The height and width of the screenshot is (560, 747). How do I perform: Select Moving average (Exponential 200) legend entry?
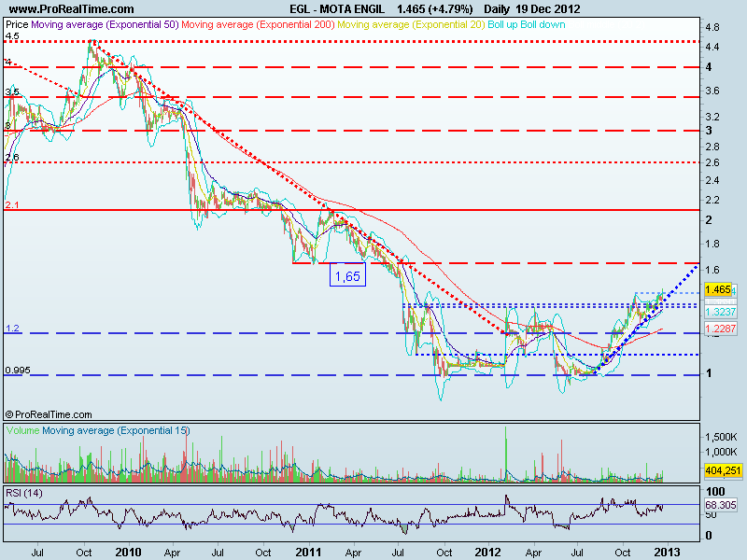tap(258, 24)
